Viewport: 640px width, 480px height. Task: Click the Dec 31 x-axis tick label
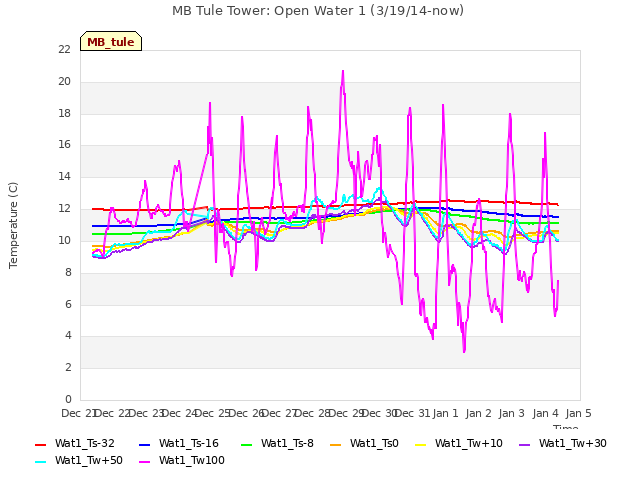pyautogui.click(x=413, y=413)
